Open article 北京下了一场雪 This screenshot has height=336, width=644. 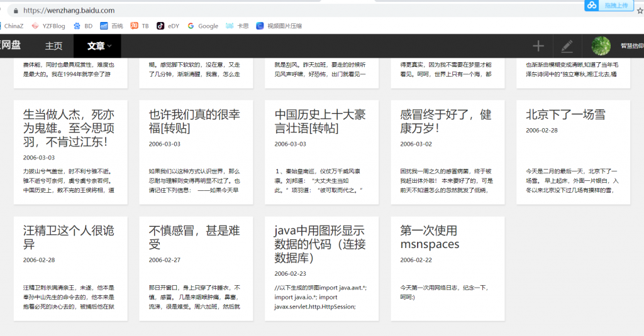tap(565, 114)
